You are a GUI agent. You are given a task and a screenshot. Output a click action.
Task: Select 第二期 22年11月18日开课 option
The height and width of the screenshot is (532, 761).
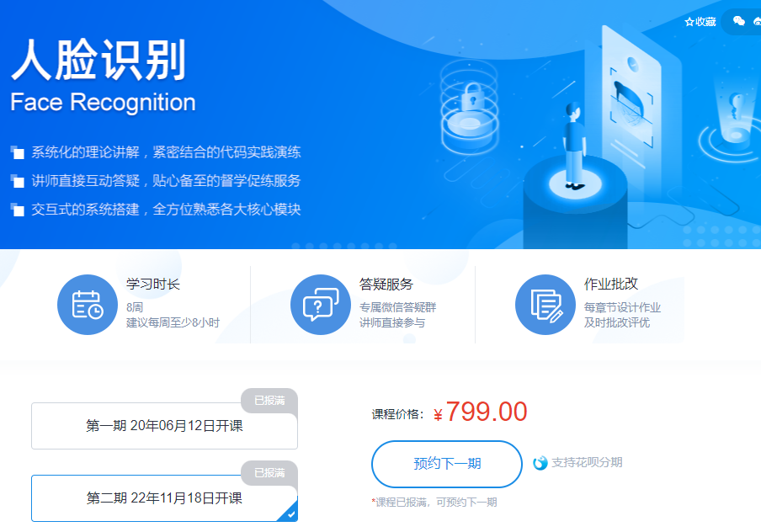click(164, 498)
